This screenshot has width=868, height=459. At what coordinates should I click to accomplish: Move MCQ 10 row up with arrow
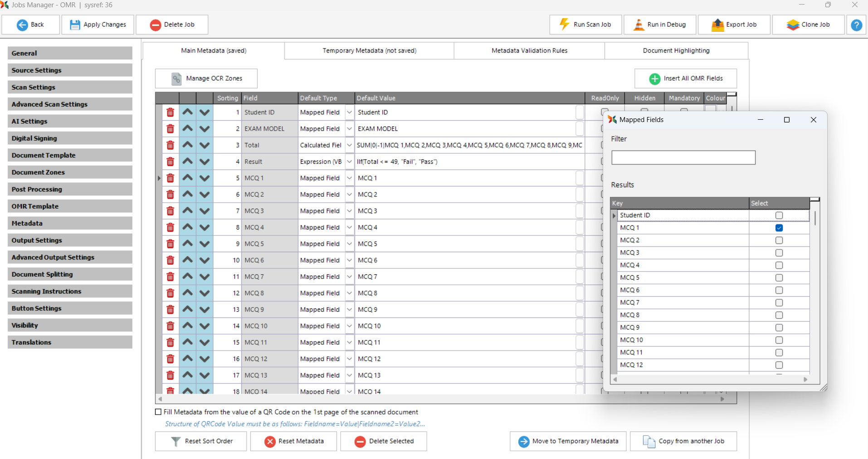[187, 326]
